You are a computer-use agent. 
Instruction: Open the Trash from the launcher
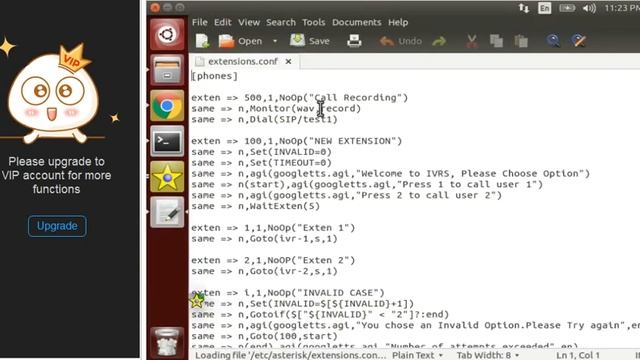pos(167,342)
